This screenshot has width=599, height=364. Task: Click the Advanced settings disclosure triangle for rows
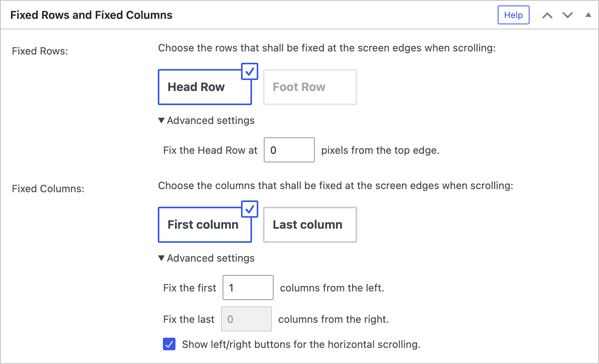(161, 120)
